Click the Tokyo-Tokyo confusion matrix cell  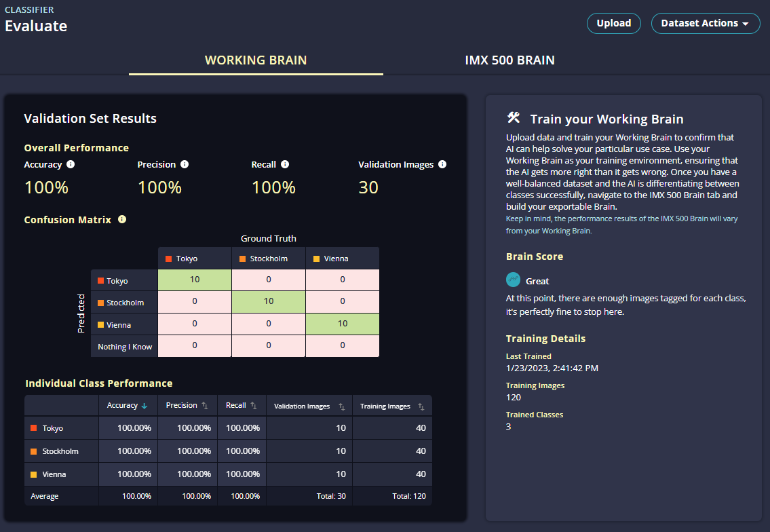195,278
